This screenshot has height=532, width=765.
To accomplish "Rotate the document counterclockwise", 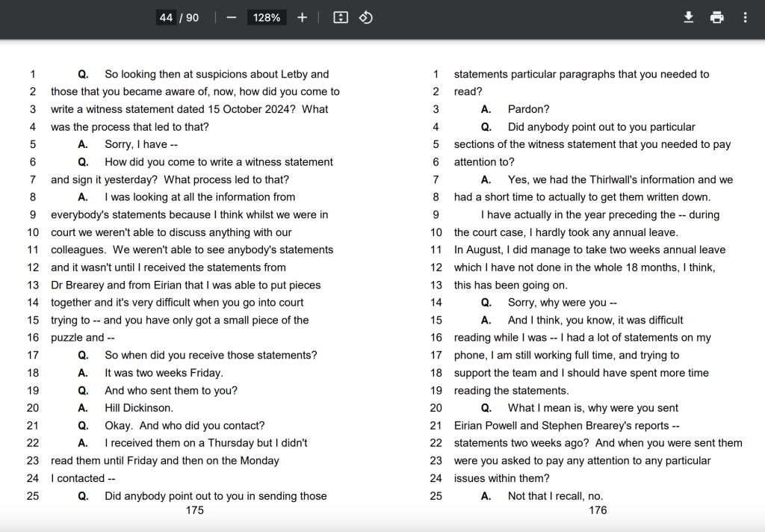I will click(x=365, y=17).
